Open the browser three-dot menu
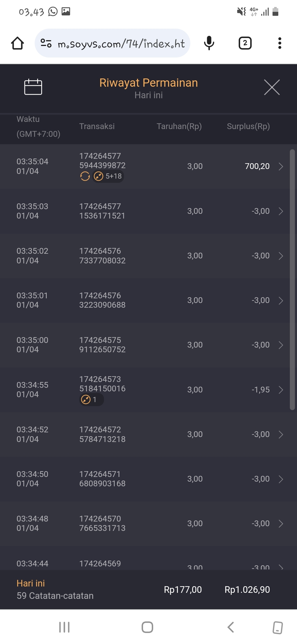Screen dimensions: 297x644 click(x=279, y=43)
